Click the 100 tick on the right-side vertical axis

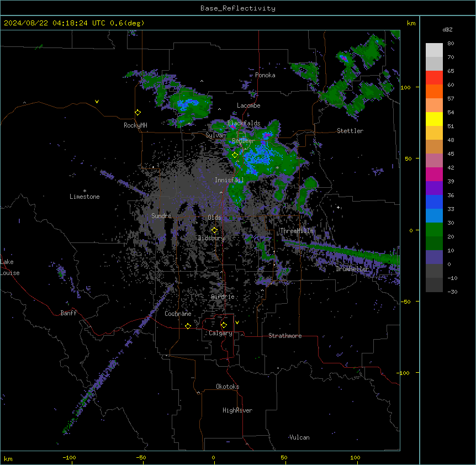tap(405, 87)
